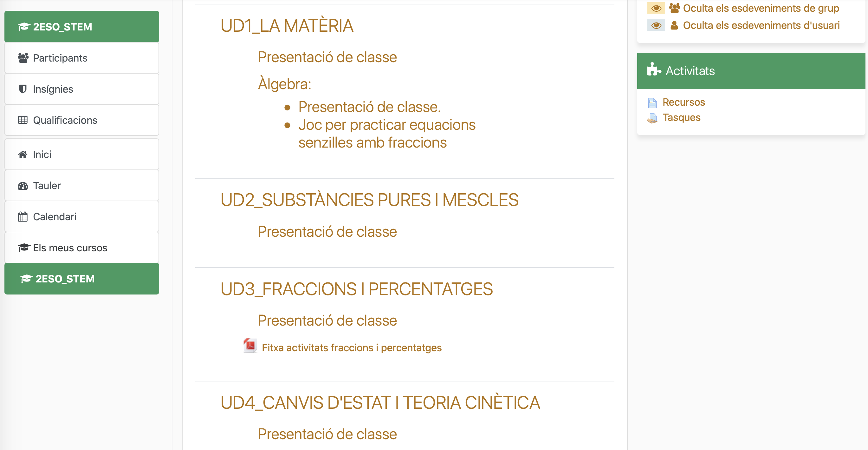Open the UD1_LA MATÈRIA section

click(287, 26)
